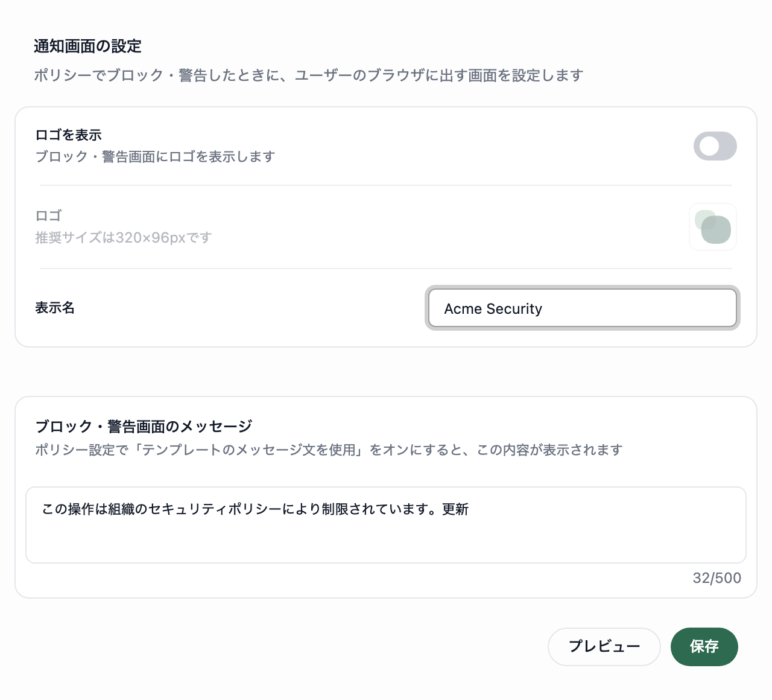
Task: Click the ブロック・警告画面にロゴを表示します description
Action: click(155, 157)
